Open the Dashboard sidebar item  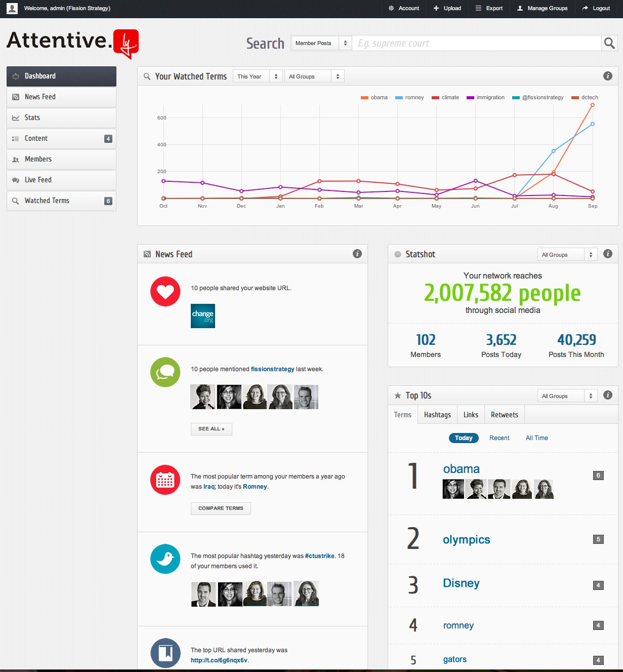[61, 76]
